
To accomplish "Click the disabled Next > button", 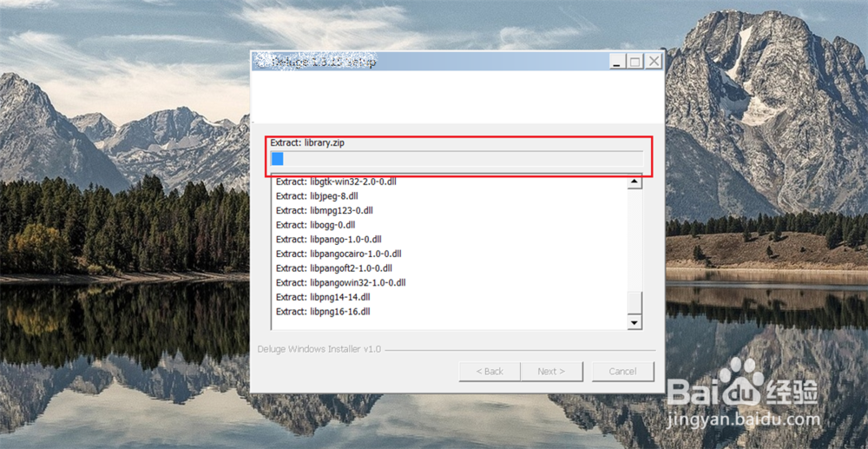I will point(551,372).
